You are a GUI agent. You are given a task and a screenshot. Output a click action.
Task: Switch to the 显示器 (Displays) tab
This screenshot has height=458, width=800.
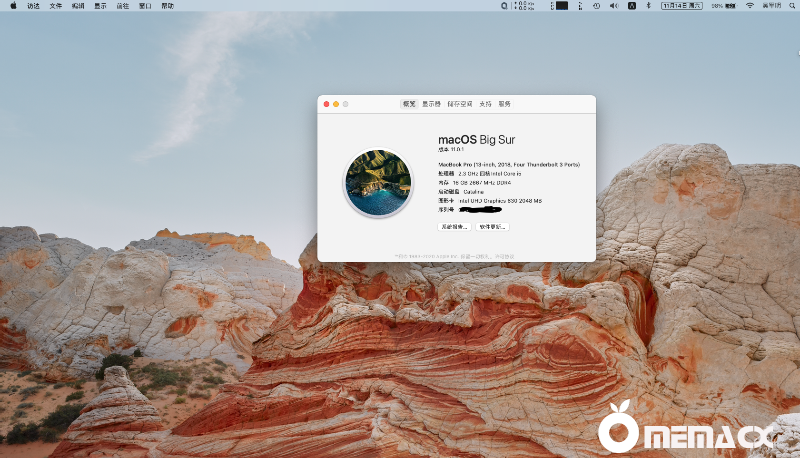pos(431,104)
